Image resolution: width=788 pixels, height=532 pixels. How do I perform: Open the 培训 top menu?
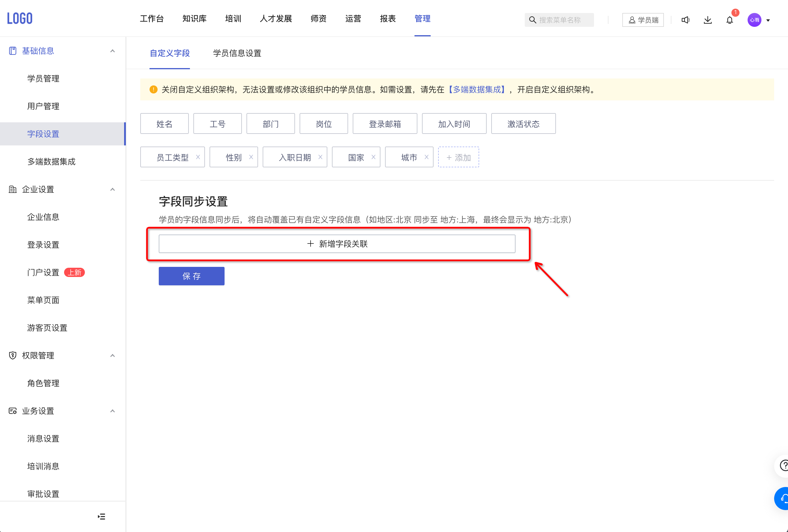point(233,19)
